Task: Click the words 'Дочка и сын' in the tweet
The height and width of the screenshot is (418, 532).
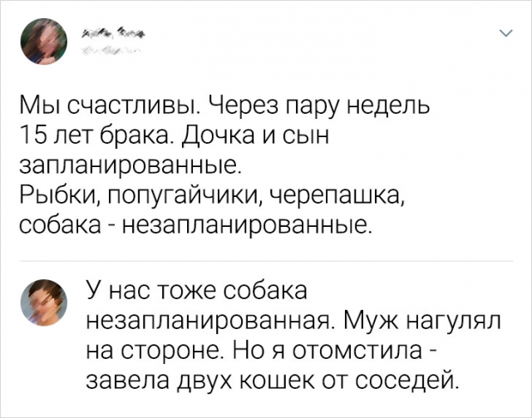Action: pyautogui.click(x=257, y=135)
